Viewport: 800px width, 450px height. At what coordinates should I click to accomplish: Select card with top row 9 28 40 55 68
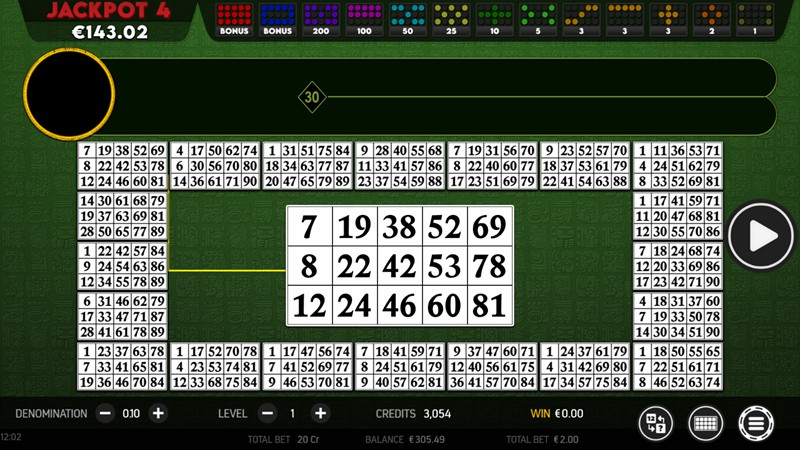coord(399,166)
